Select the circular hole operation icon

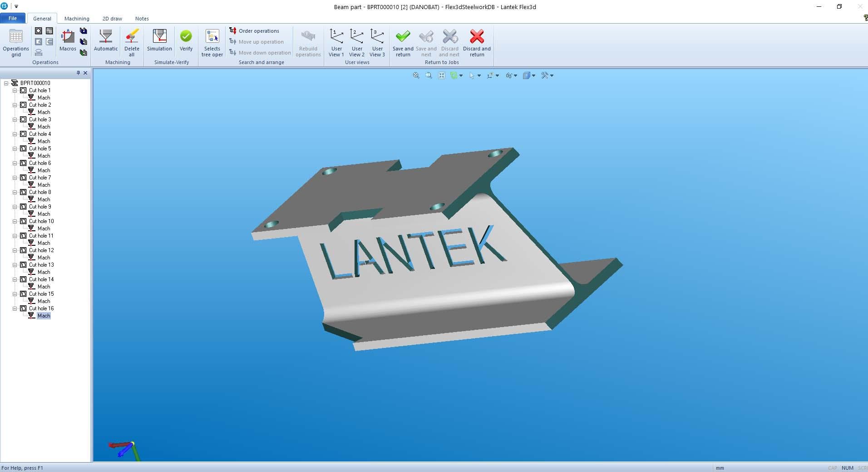coord(39,31)
